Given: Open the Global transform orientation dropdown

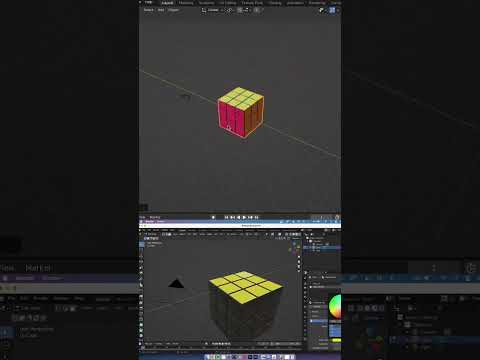Looking at the screenshot, I should click(213, 10).
